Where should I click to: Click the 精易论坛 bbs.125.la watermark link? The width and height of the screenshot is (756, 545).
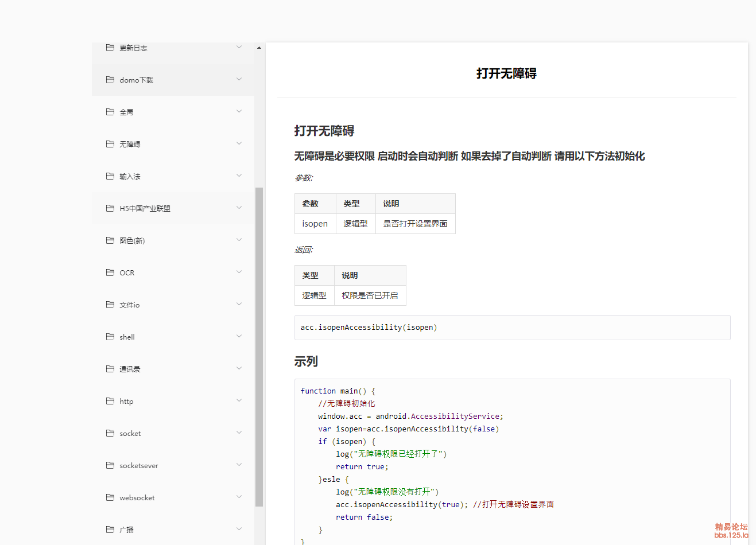[731, 531]
